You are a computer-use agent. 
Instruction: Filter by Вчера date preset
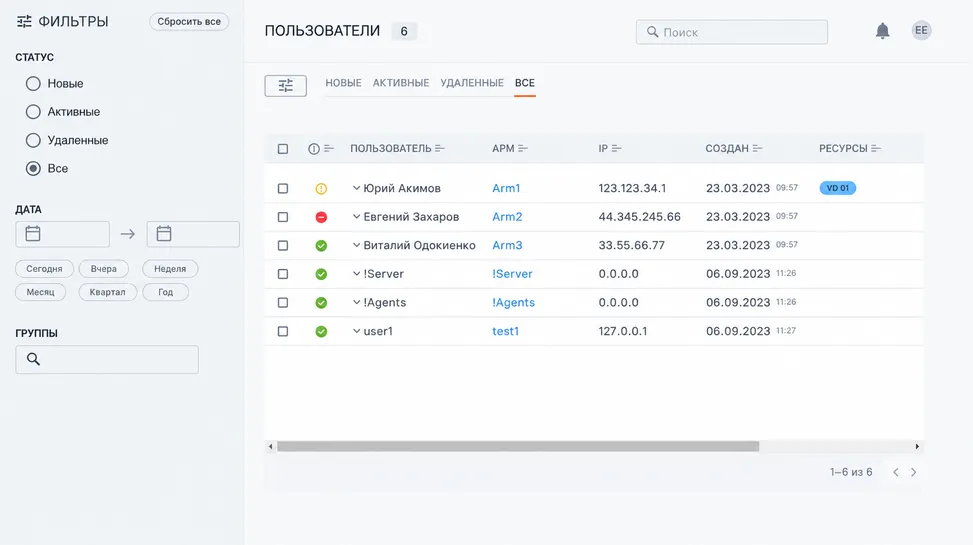[x=104, y=269]
